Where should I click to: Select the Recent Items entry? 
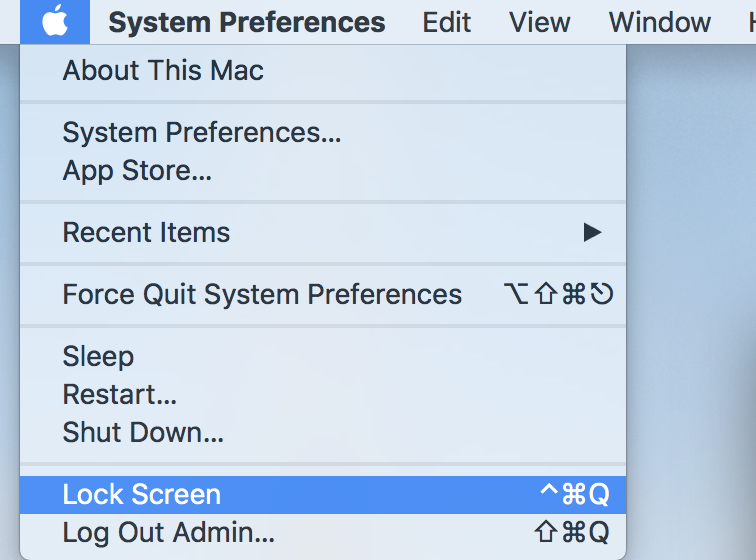click(x=323, y=232)
